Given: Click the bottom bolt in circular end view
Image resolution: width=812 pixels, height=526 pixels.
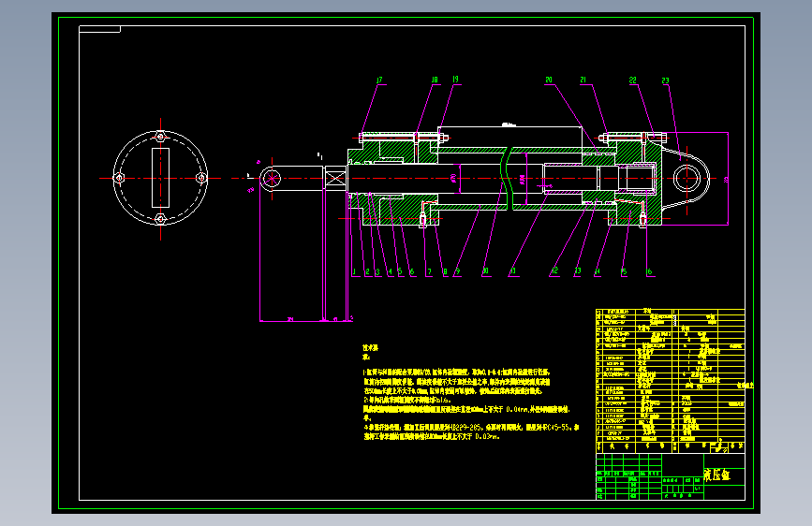Looking at the screenshot, I should point(160,220).
